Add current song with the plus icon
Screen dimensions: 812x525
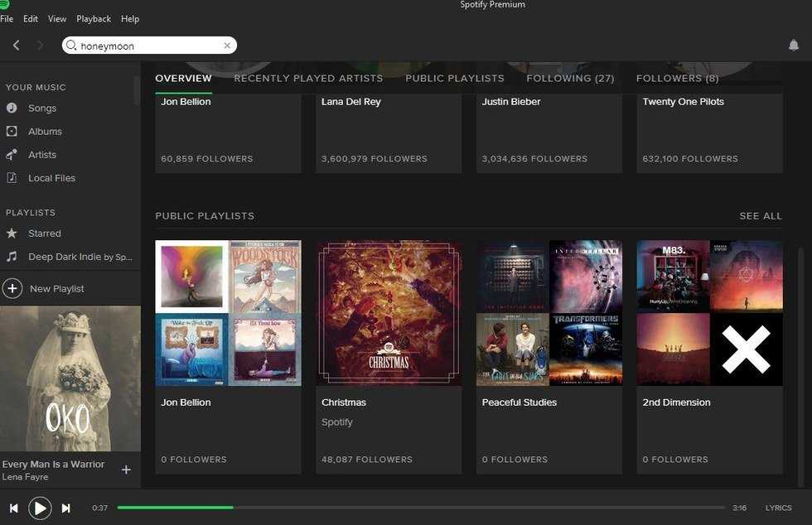(x=126, y=469)
